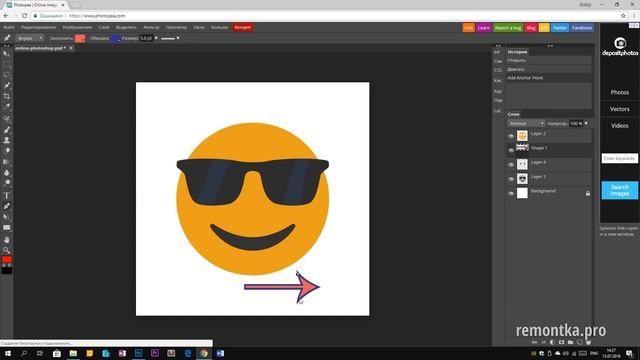Close the online-photoshop.psd document tab
640x360 pixels.
(71, 48)
